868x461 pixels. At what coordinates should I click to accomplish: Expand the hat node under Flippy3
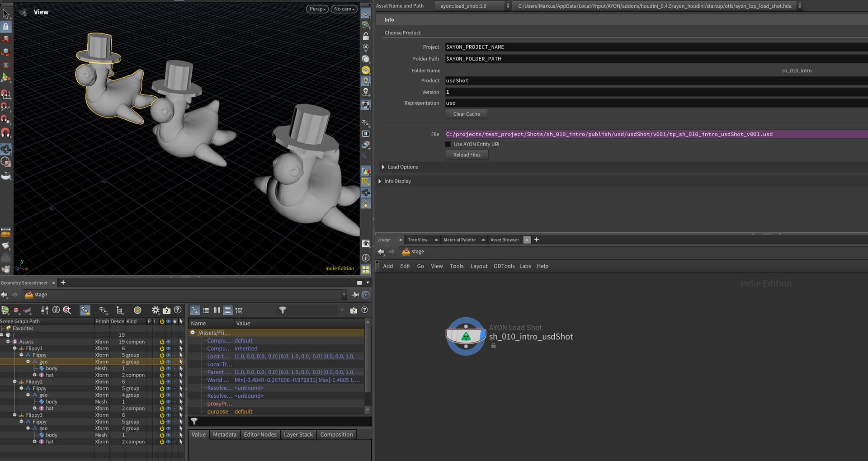pos(34,442)
